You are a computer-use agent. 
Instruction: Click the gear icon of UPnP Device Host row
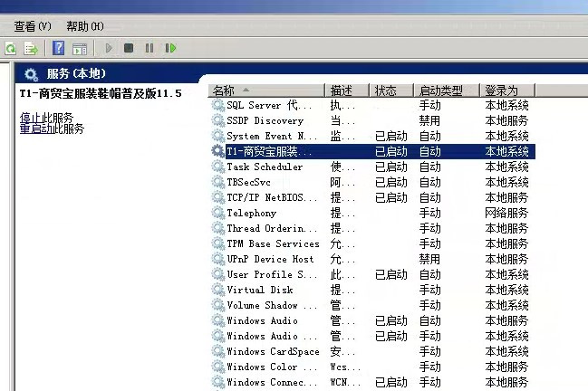pos(217,259)
